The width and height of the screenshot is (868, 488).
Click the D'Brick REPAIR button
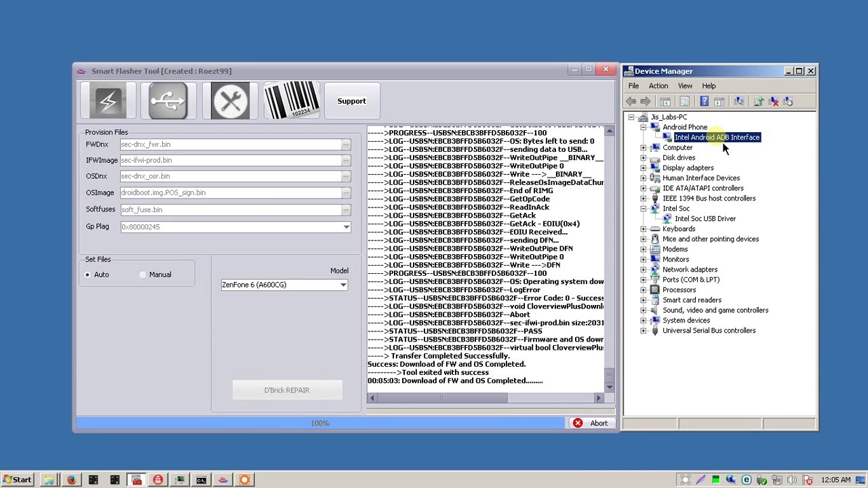[287, 390]
